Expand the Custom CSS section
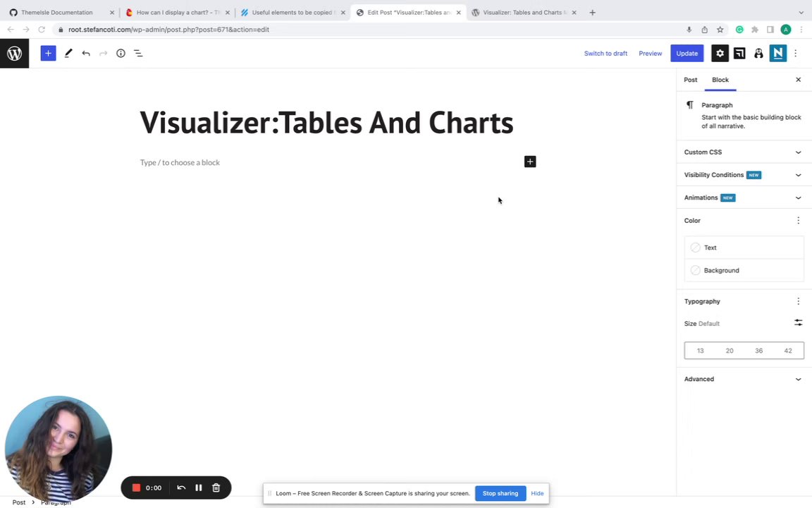Image resolution: width=812 pixels, height=508 pixels. (x=744, y=152)
